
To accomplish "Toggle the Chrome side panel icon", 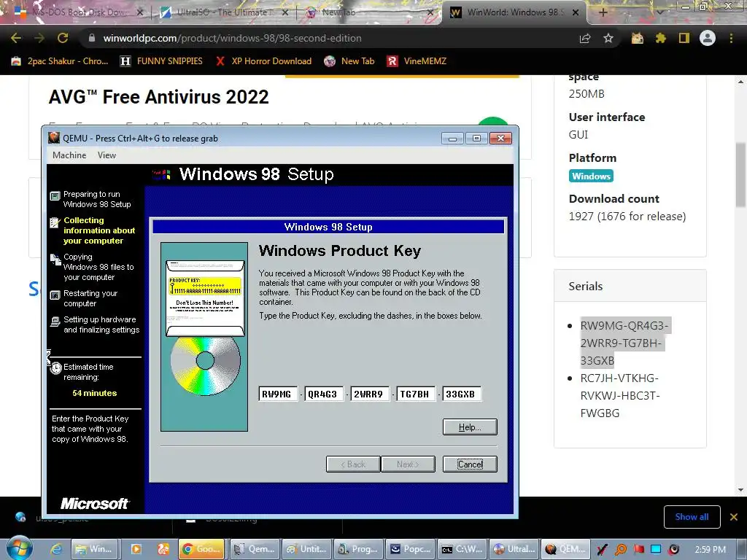I will 684,38.
